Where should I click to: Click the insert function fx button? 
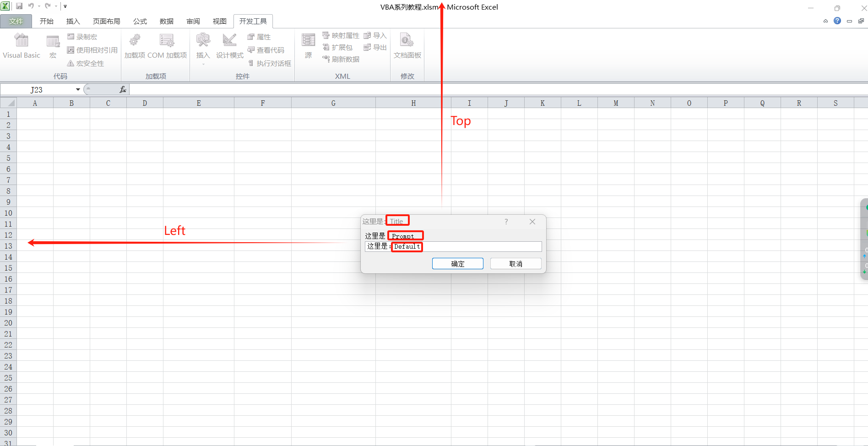(x=123, y=89)
